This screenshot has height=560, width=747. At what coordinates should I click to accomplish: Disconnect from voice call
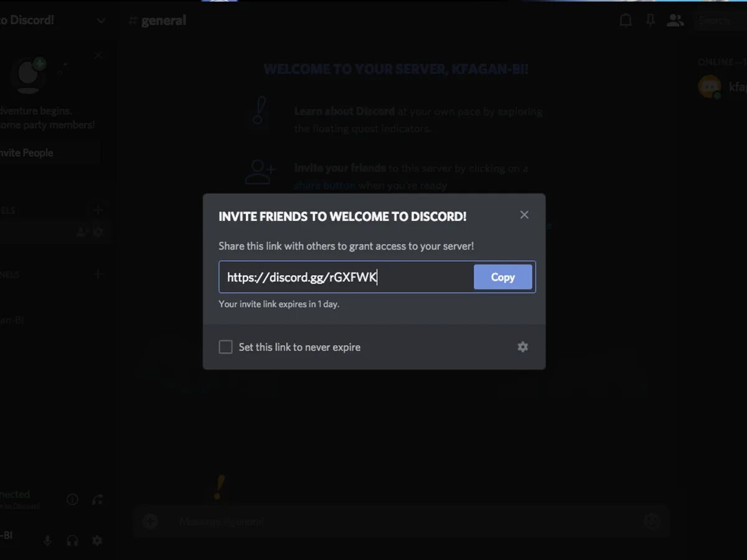tap(98, 499)
